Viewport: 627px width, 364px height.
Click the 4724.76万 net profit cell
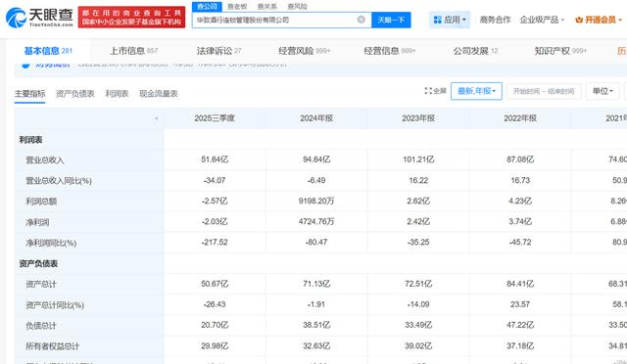coord(316,222)
